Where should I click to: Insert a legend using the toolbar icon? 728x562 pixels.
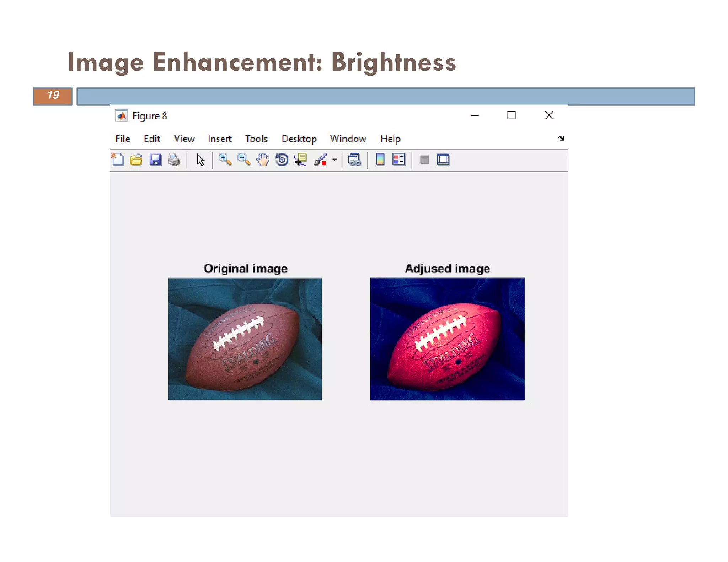pyautogui.click(x=399, y=160)
